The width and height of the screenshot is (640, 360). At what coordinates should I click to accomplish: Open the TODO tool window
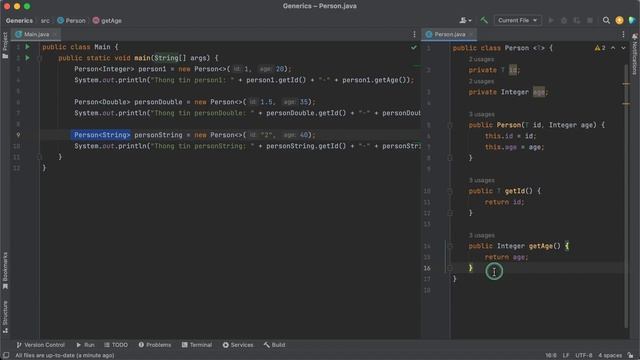tap(116, 345)
